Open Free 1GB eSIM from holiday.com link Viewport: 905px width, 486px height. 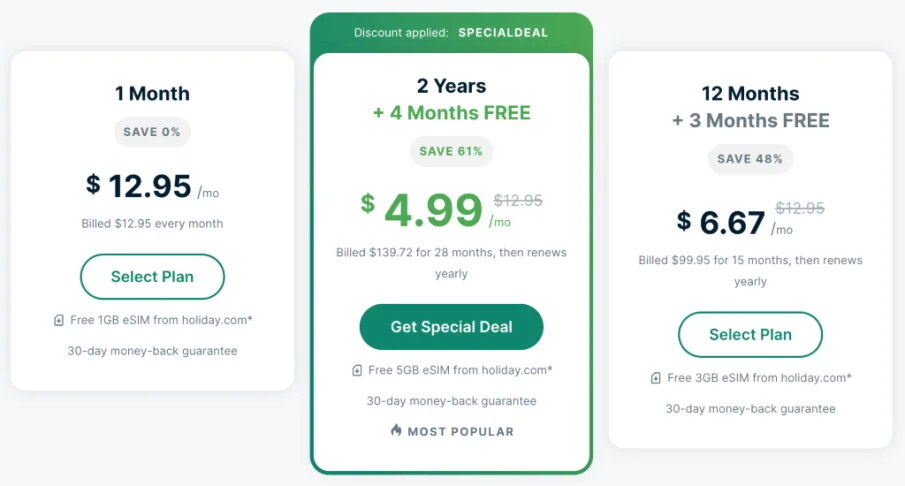161,320
